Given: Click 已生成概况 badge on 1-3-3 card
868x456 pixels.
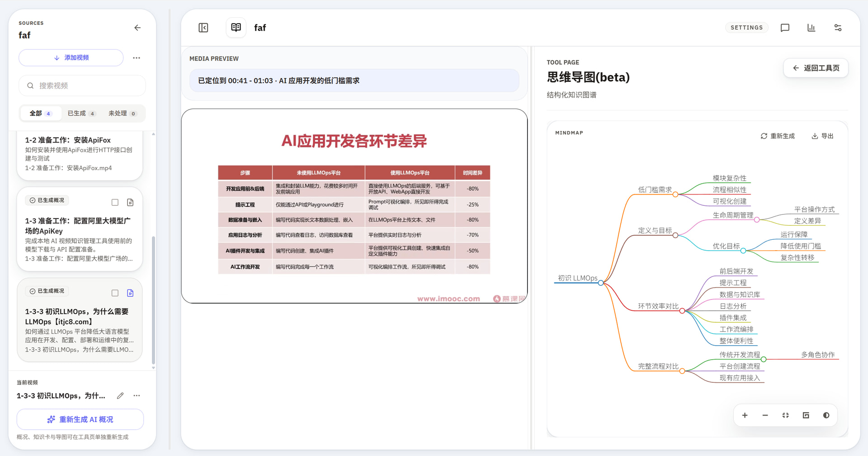Looking at the screenshot, I should tap(47, 291).
